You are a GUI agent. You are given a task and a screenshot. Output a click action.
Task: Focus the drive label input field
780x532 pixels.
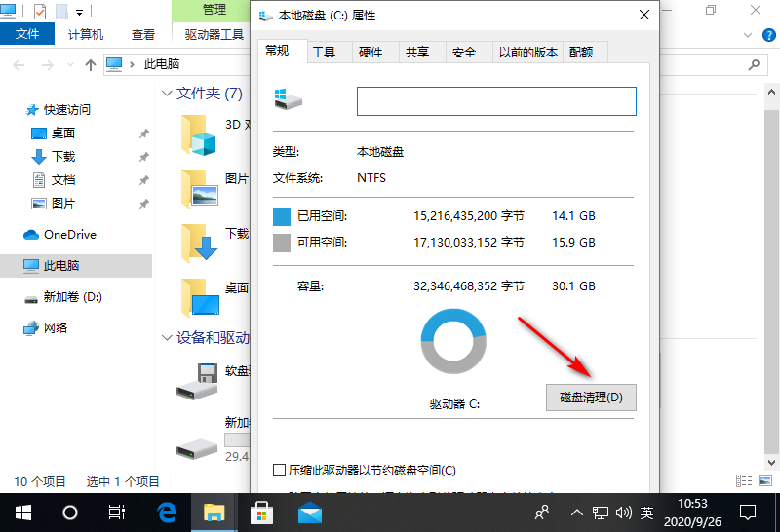coord(496,101)
